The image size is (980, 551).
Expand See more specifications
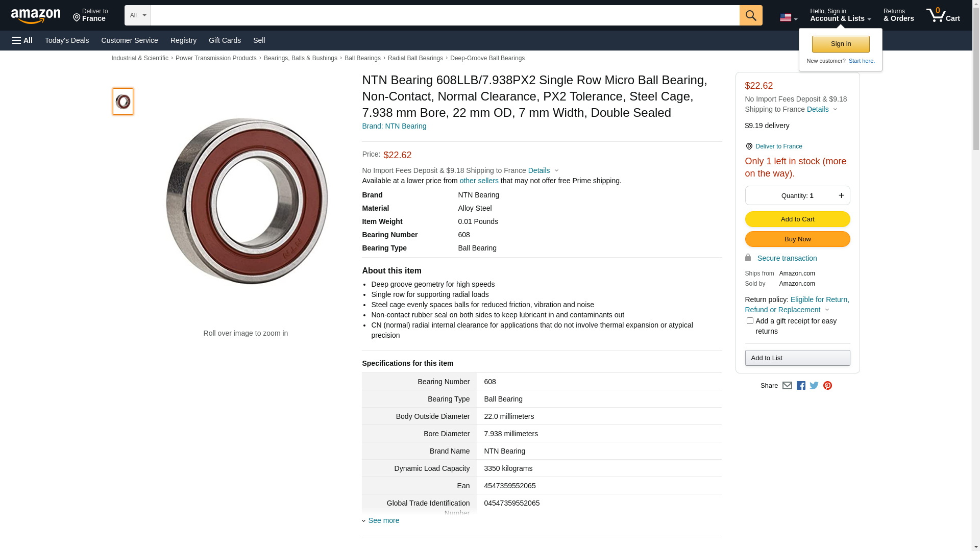pyautogui.click(x=383, y=520)
